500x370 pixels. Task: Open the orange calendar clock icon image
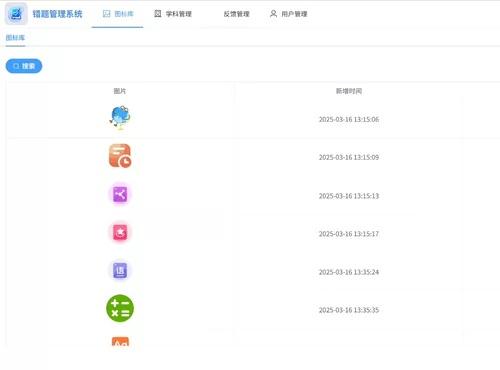tap(120, 156)
